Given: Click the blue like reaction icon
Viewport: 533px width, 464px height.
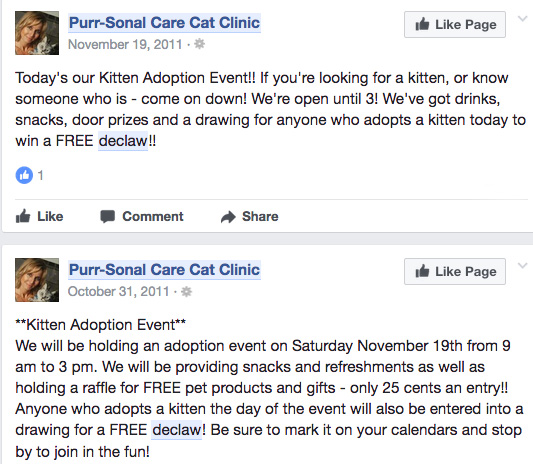Looking at the screenshot, I should pos(24,175).
